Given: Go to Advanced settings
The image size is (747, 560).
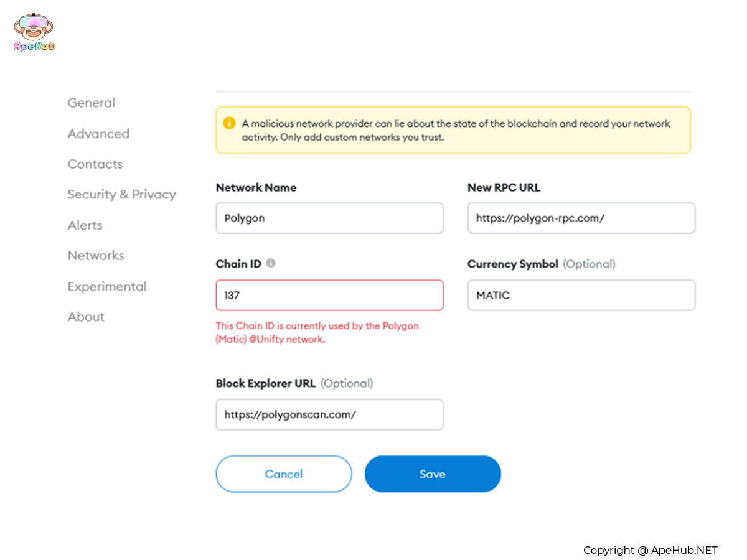Looking at the screenshot, I should pyautogui.click(x=98, y=134).
